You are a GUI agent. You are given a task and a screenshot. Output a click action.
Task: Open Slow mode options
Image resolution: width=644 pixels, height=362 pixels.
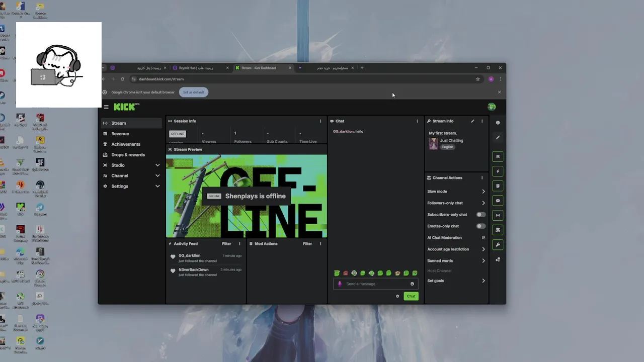[456, 192]
